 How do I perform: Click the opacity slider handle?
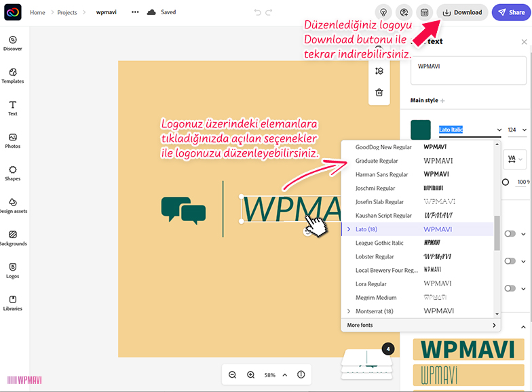pyautogui.click(x=505, y=182)
